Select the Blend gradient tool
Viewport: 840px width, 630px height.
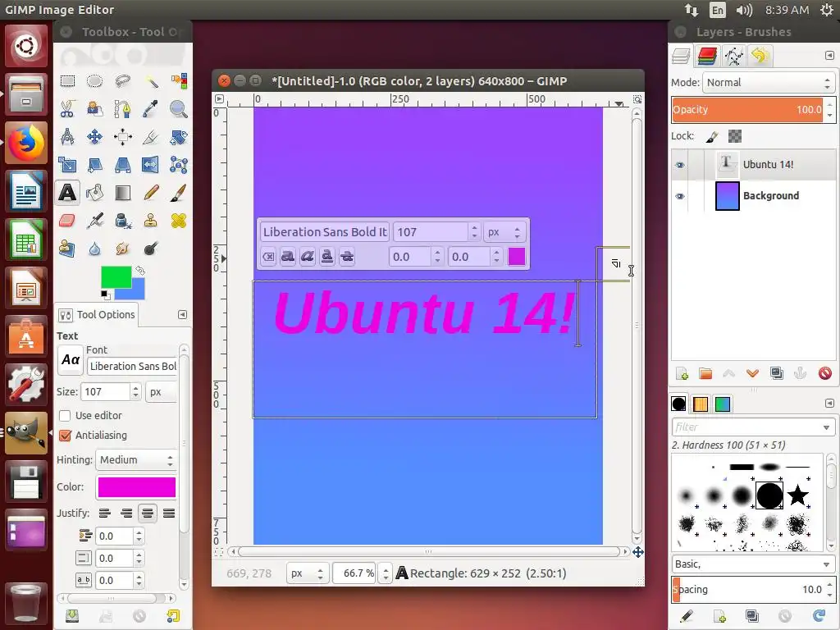click(x=123, y=192)
